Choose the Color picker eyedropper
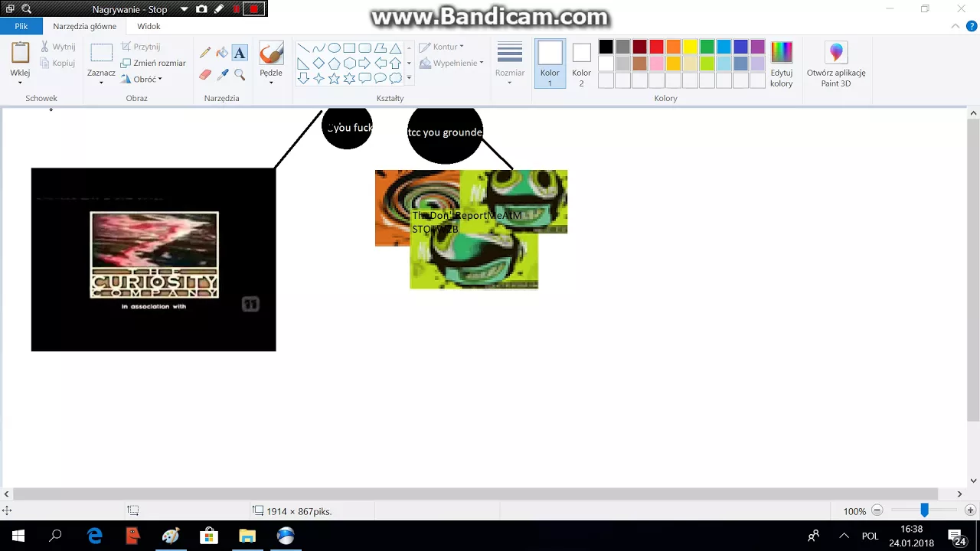 point(223,74)
